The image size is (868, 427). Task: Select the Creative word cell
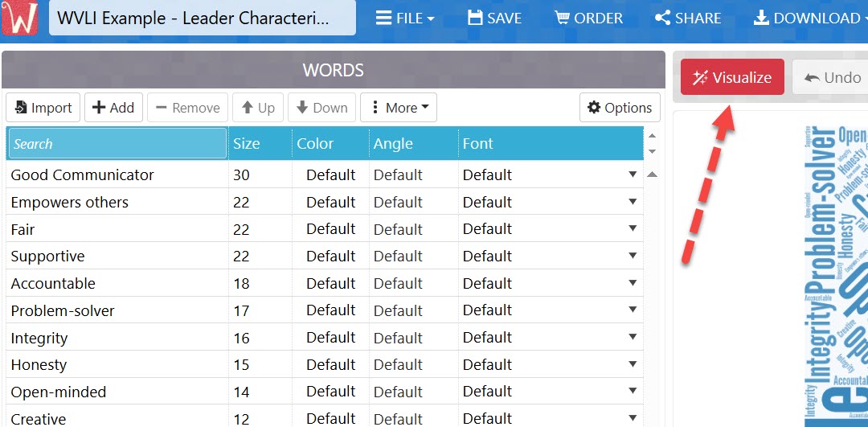click(117, 417)
